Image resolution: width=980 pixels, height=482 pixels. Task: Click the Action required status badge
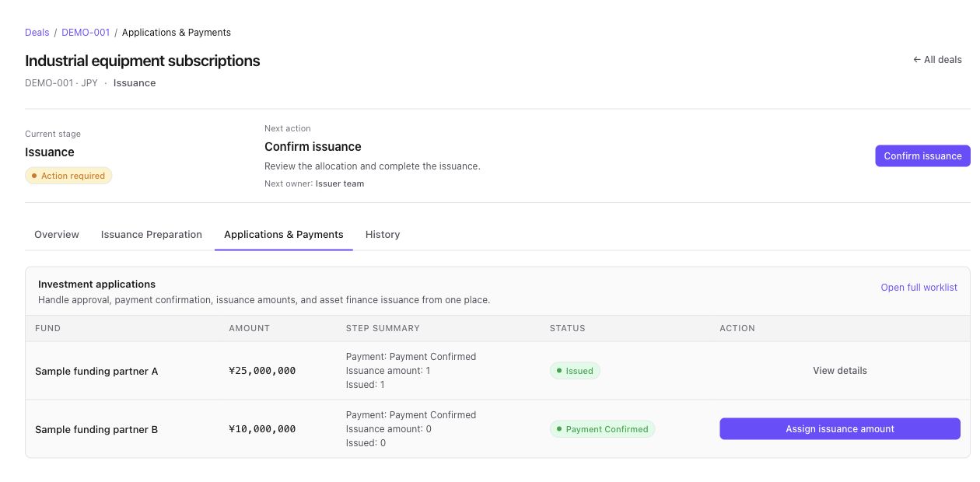68,176
